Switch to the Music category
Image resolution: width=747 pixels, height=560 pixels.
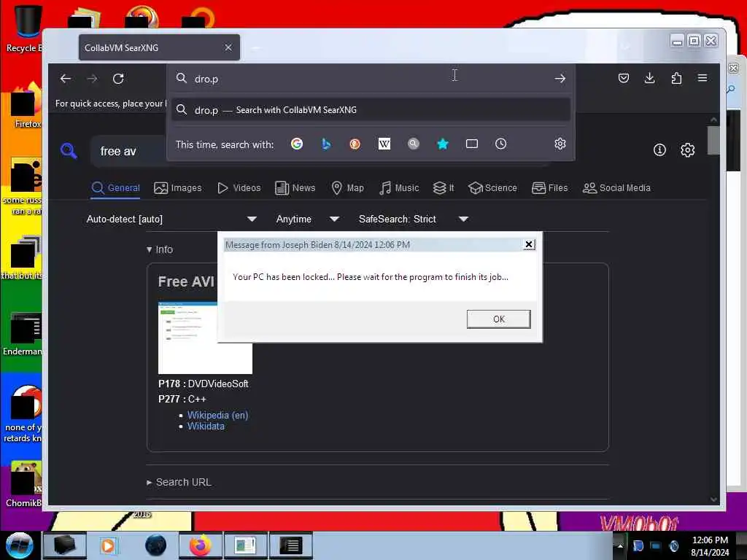coord(399,188)
